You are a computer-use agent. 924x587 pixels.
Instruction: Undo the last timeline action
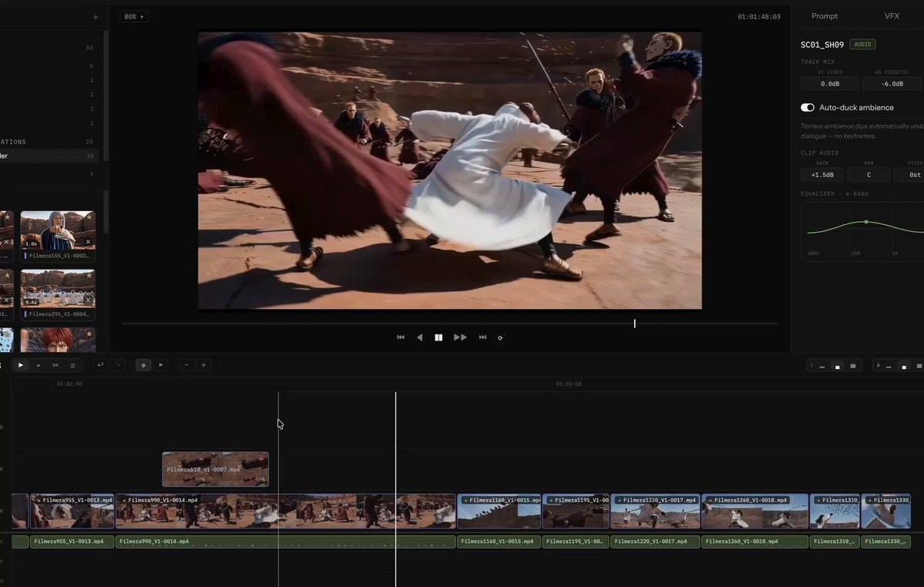coord(100,365)
